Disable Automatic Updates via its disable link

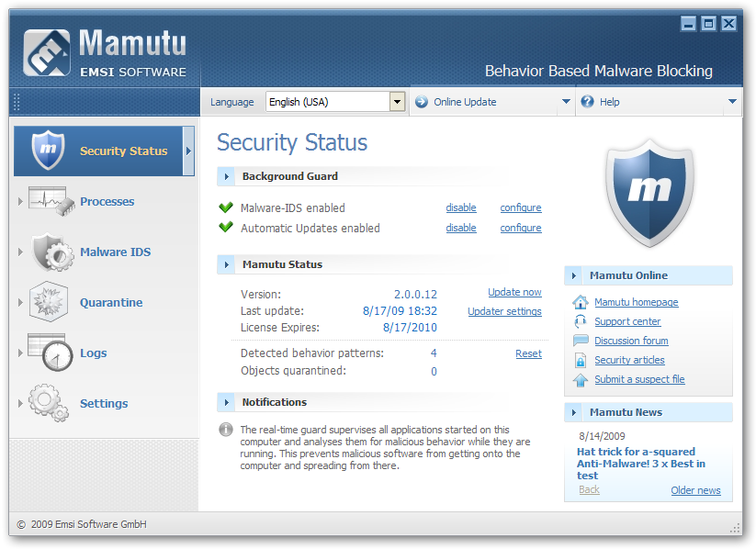coord(461,228)
